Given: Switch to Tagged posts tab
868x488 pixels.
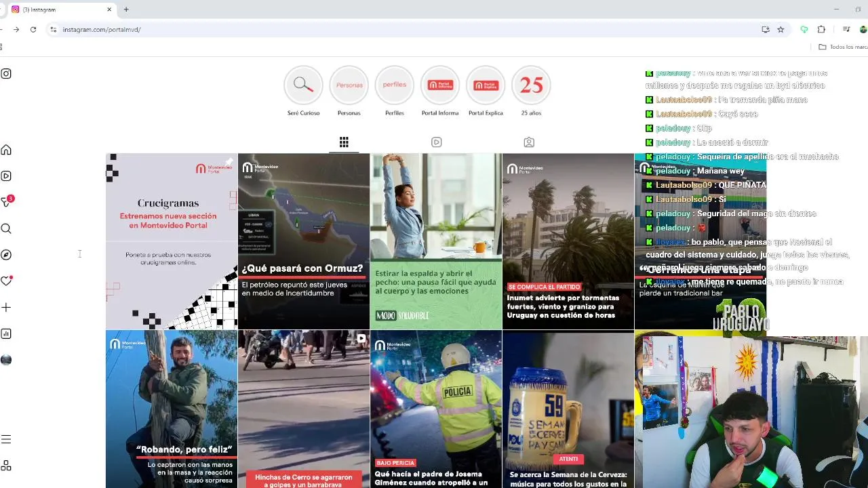Looking at the screenshot, I should (x=529, y=142).
